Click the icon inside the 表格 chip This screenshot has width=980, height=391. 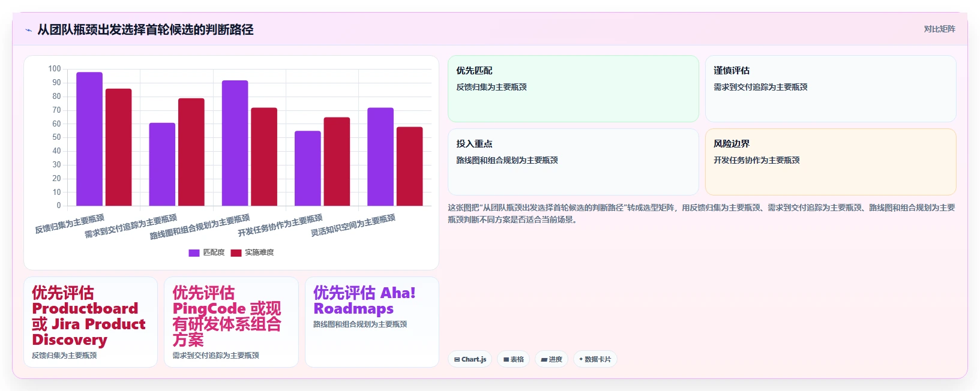506,360
